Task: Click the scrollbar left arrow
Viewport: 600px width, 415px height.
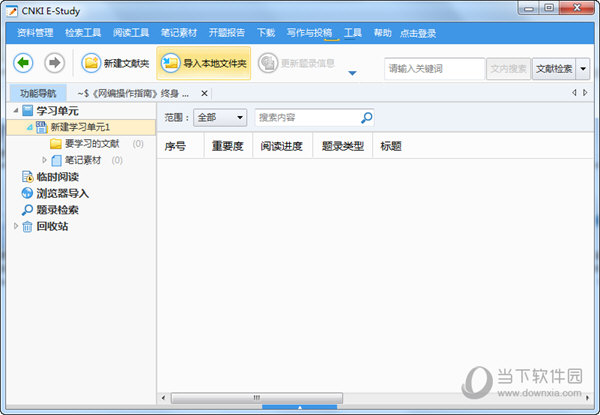Action: coord(163,398)
